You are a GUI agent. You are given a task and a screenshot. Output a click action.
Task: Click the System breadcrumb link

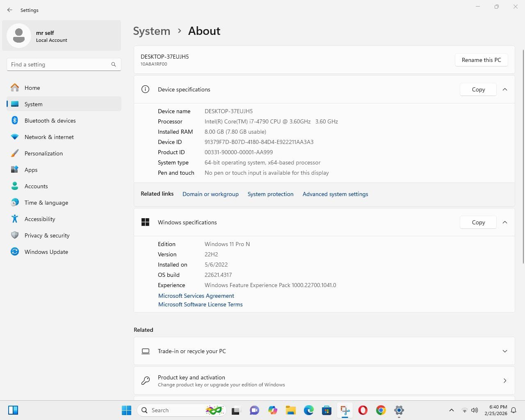point(151,31)
